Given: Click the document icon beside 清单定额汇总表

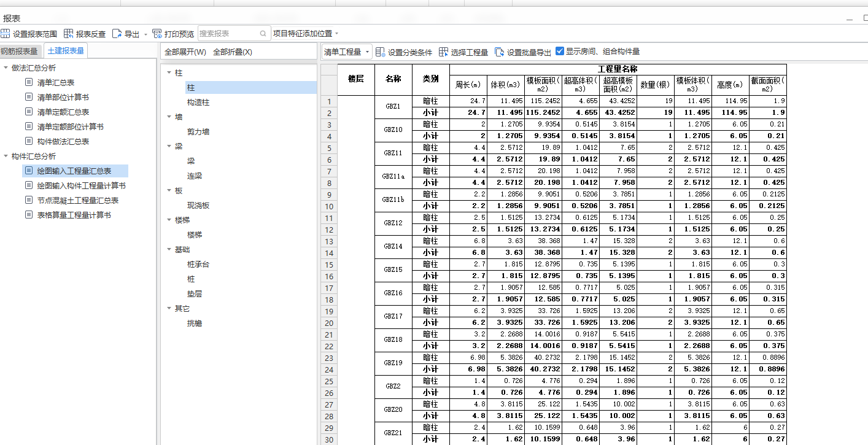Looking at the screenshot, I should 28,111.
